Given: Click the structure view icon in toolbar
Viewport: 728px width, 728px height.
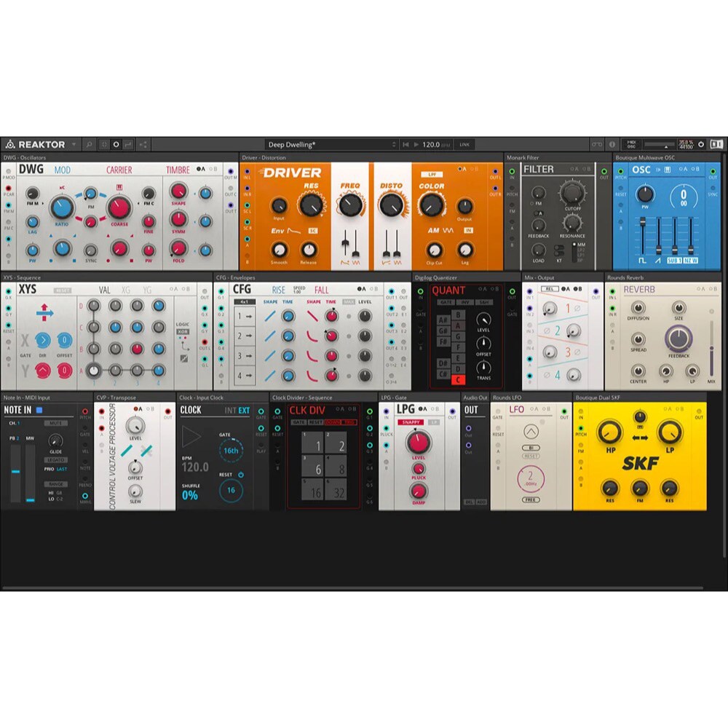Looking at the screenshot, I should click(x=143, y=144).
